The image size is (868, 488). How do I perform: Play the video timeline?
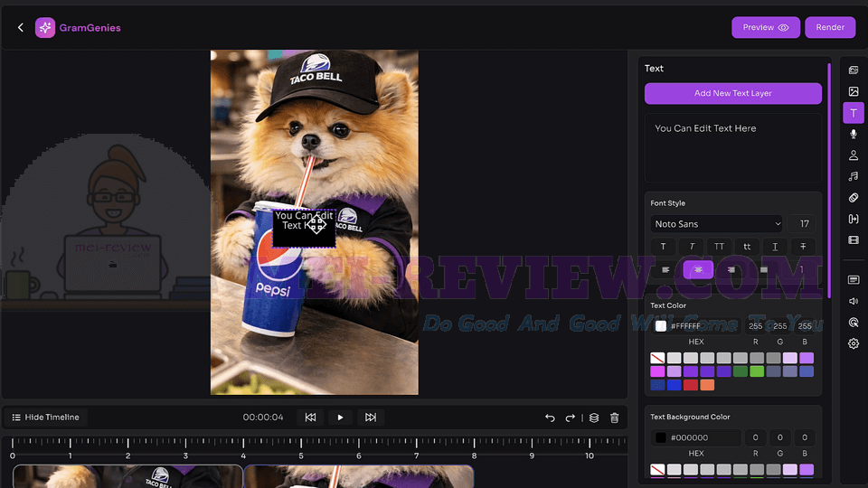click(341, 418)
